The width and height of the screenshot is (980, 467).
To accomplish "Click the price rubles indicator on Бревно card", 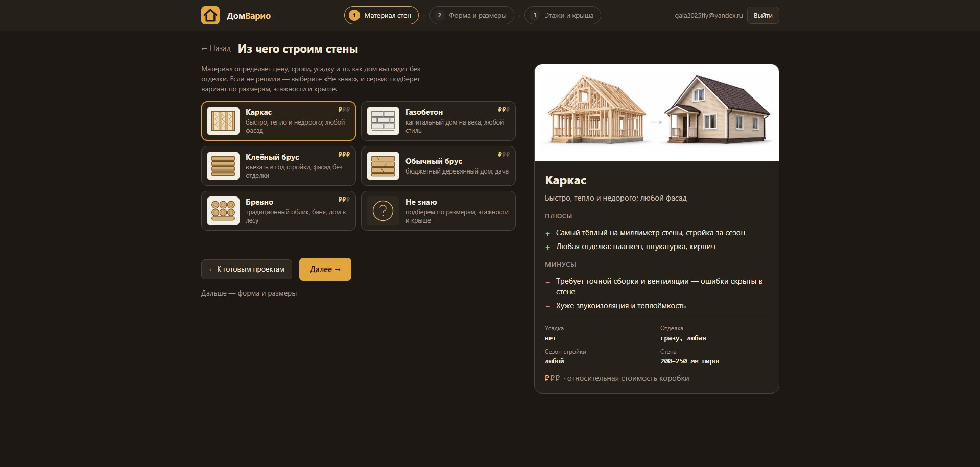I will pos(344,200).
